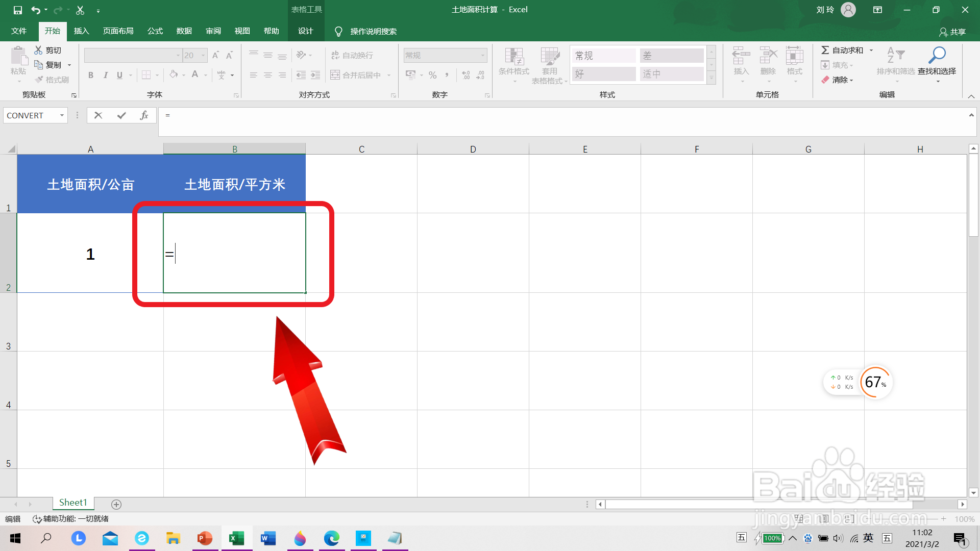Image resolution: width=980 pixels, height=551 pixels.
Task: Select the Sheet1 worksheet tab
Action: tap(73, 503)
